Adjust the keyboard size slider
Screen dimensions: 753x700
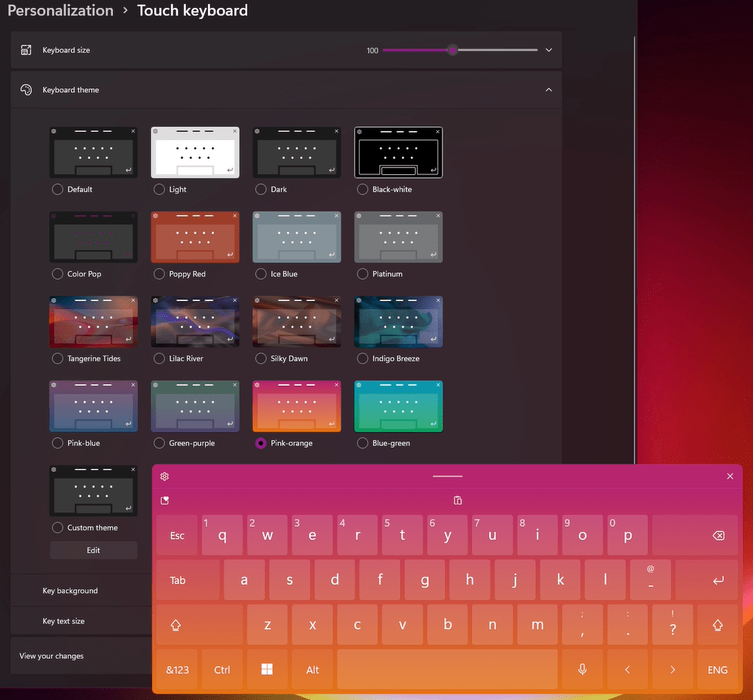pos(452,50)
